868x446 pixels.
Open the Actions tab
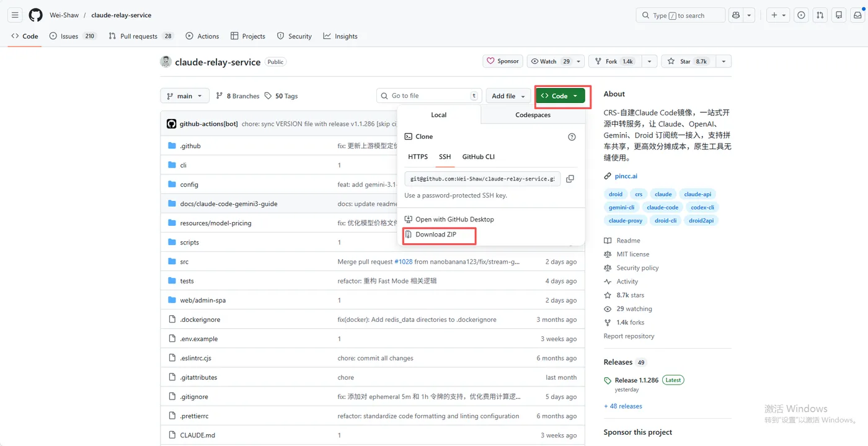202,36
